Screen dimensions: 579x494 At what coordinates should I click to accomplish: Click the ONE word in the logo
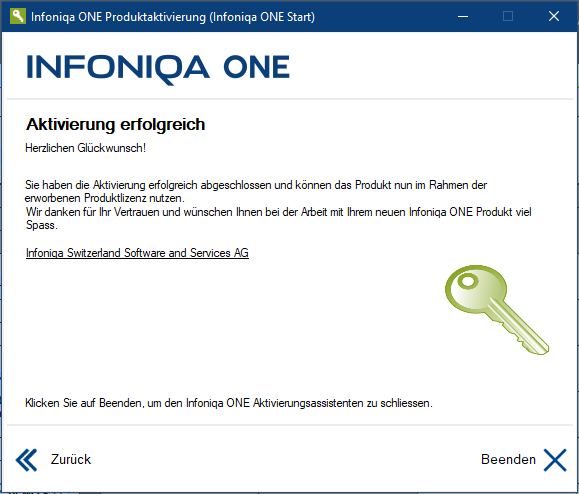pos(256,67)
